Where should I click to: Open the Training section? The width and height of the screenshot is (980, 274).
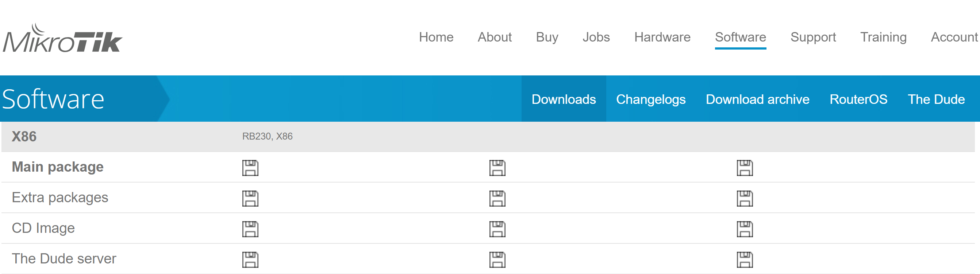[x=883, y=37]
